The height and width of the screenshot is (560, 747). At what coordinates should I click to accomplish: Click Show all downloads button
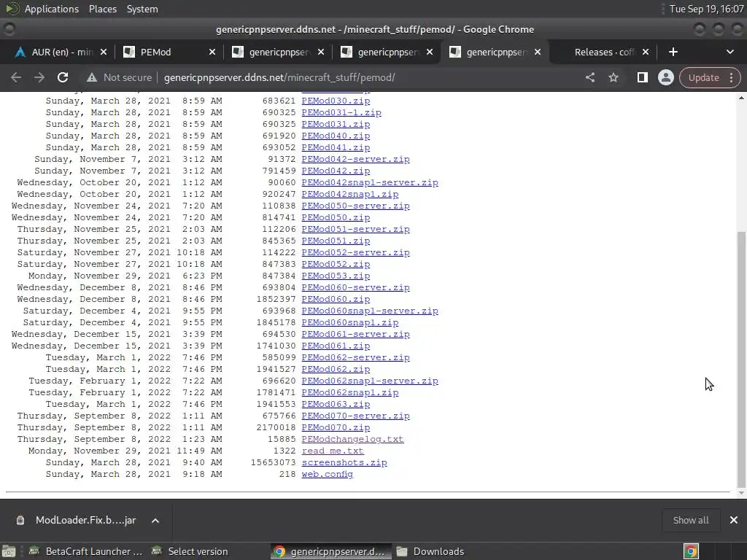tap(690, 520)
